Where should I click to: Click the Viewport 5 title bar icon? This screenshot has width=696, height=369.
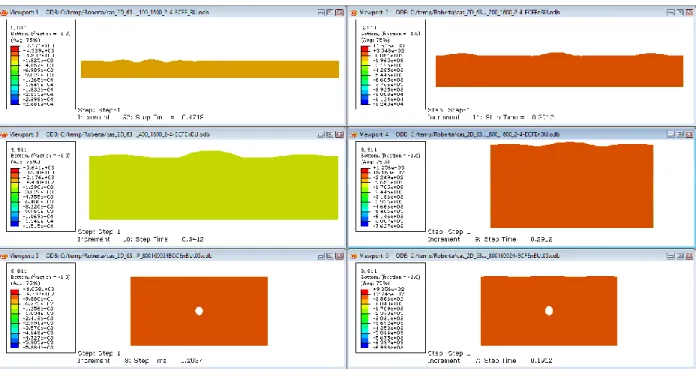coord(4,256)
